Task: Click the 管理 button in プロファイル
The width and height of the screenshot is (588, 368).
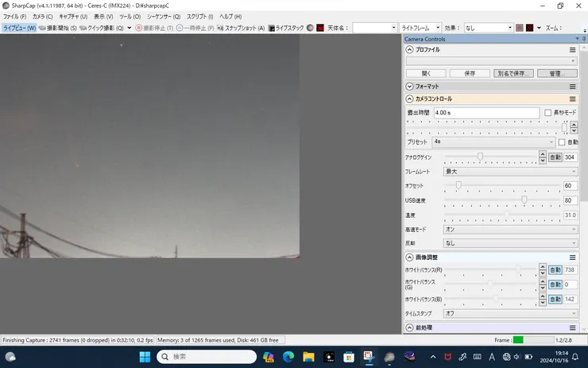Action: tap(556, 73)
